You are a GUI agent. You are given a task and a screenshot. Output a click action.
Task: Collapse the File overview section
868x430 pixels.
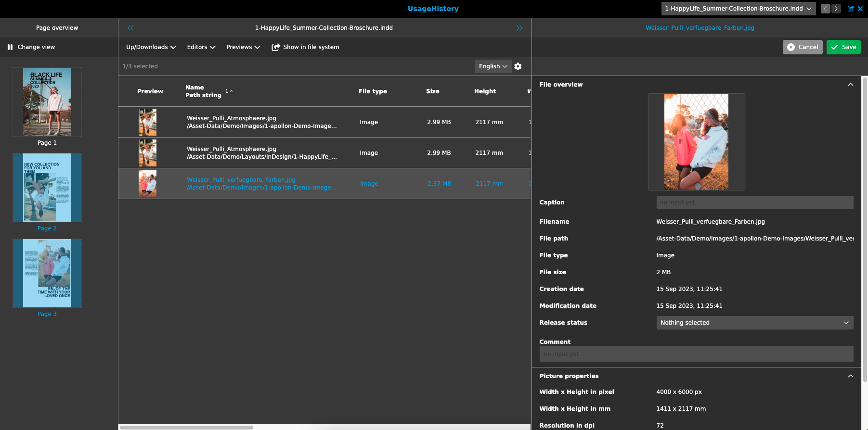[850, 85]
